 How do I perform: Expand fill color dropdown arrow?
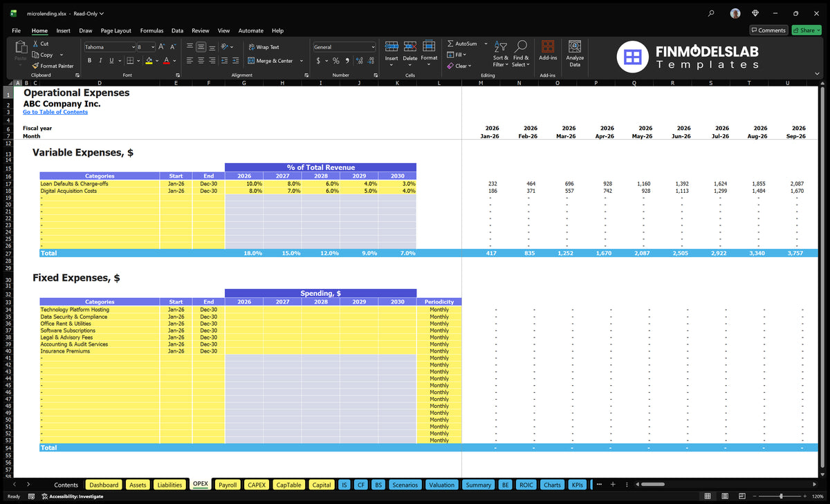(156, 61)
